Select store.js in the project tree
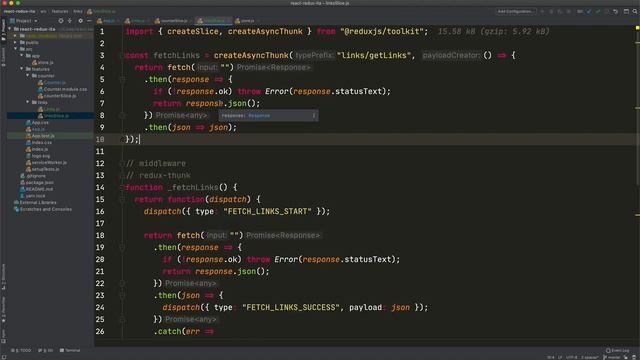 (42, 62)
